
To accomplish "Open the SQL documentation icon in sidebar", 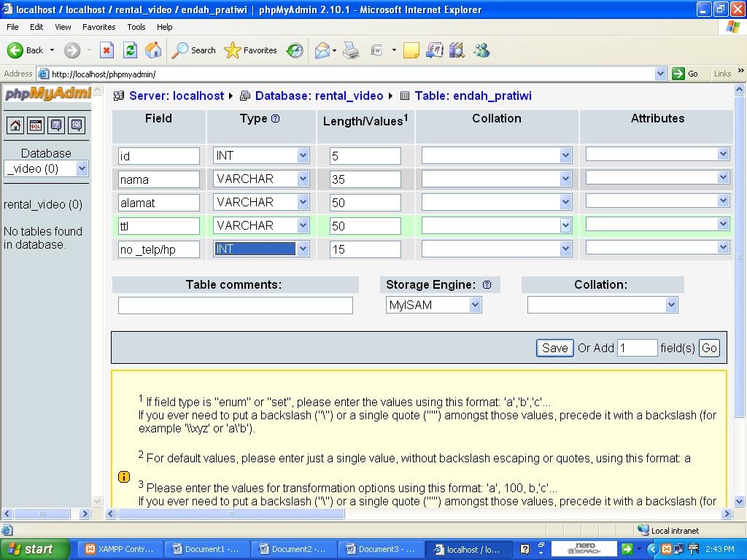I will 77,125.
